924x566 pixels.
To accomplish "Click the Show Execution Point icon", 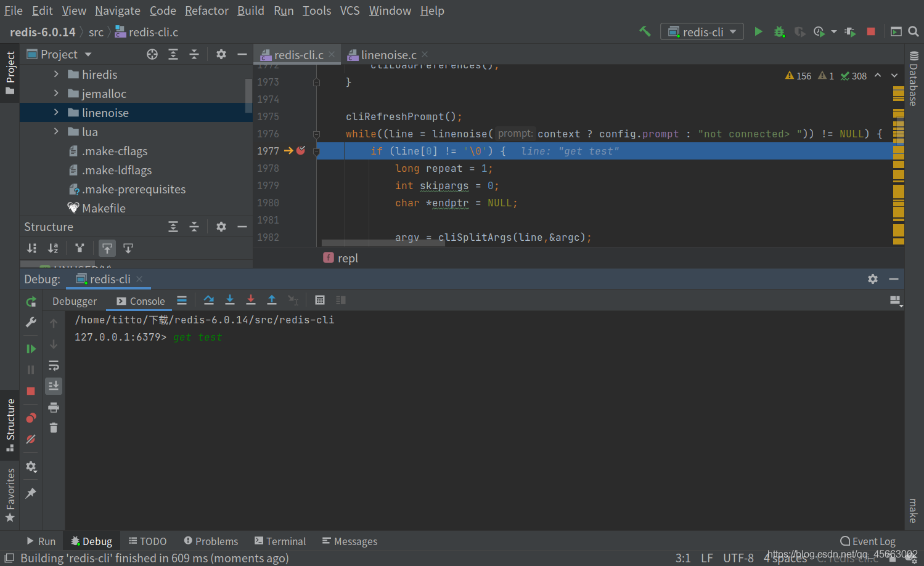I will click(x=182, y=300).
